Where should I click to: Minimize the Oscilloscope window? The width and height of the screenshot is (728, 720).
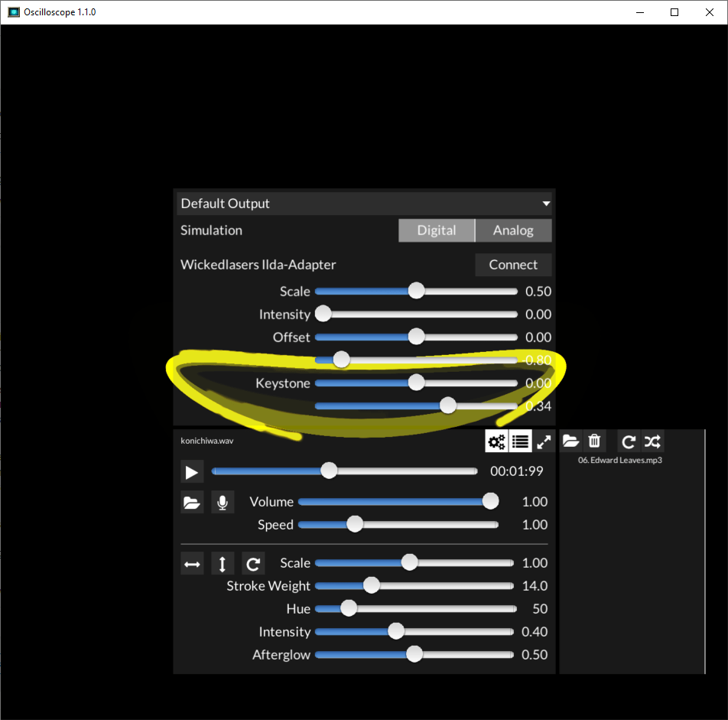pyautogui.click(x=640, y=12)
